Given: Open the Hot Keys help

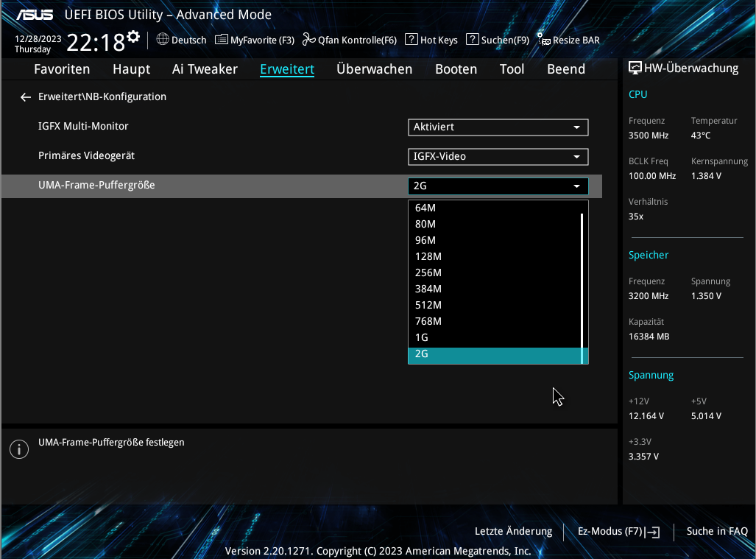Looking at the screenshot, I should 431,40.
